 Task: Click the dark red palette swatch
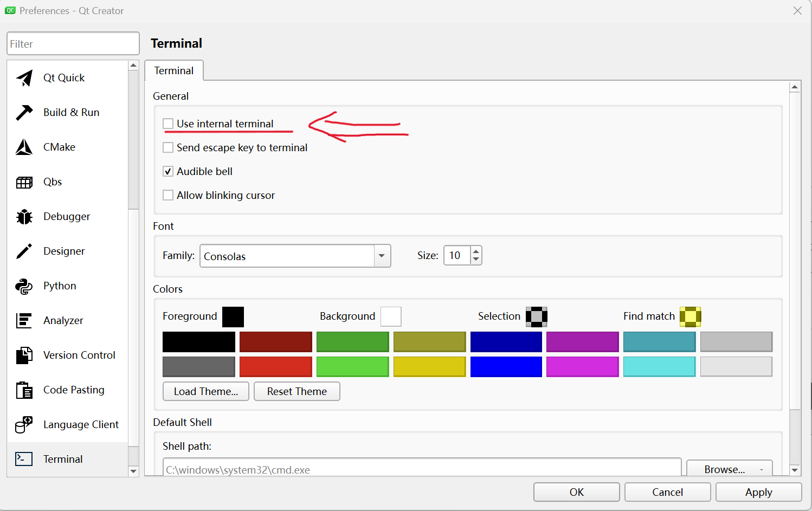coord(276,342)
